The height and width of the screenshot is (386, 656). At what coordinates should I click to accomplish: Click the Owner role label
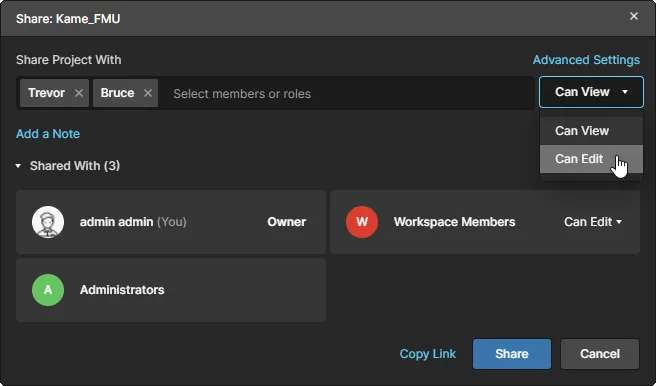[287, 222]
